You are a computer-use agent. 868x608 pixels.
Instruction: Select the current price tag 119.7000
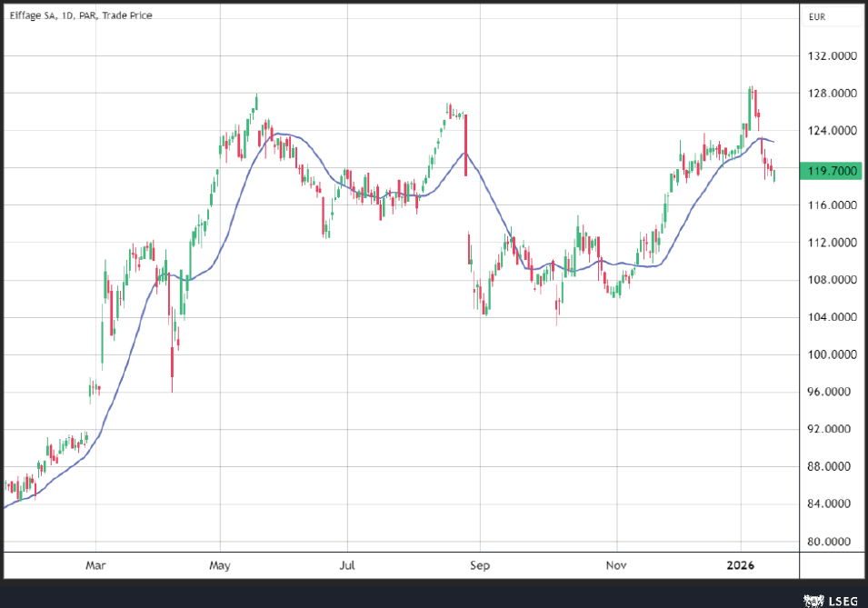[x=832, y=171]
